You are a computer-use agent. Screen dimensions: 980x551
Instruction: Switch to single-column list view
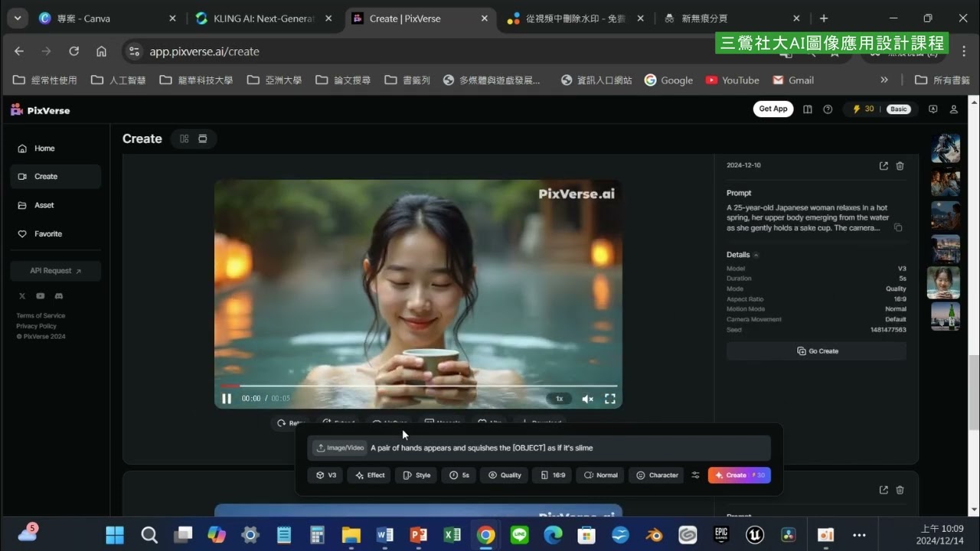pyautogui.click(x=203, y=139)
